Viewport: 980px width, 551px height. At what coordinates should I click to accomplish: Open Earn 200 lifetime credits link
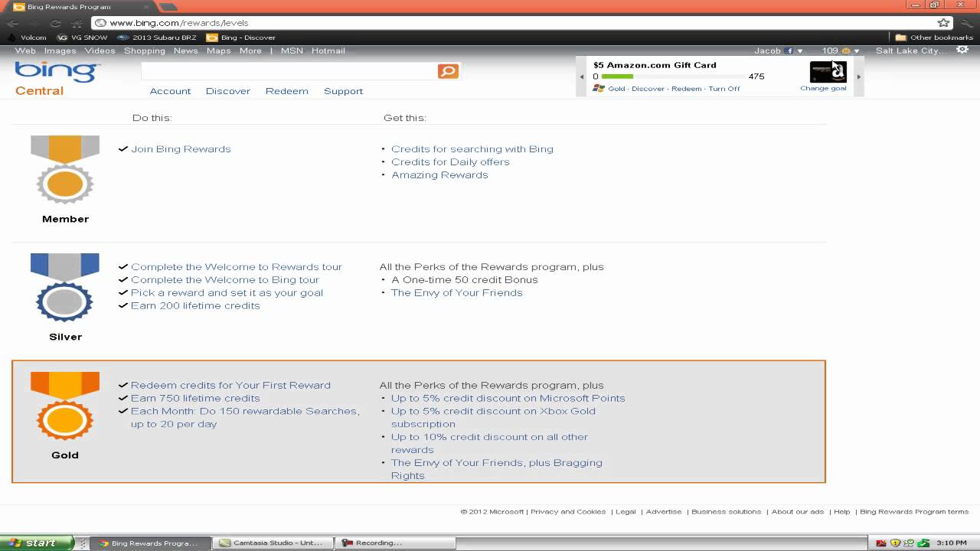(x=195, y=305)
